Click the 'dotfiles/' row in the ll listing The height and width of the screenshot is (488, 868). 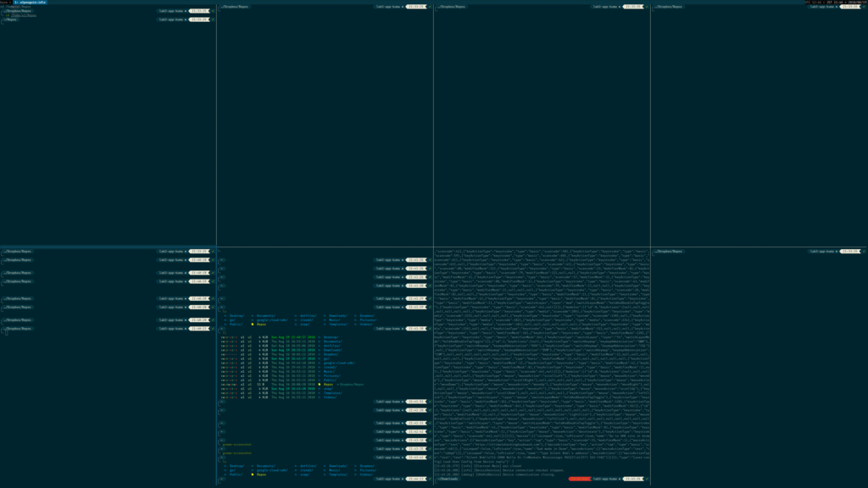tap(280, 346)
